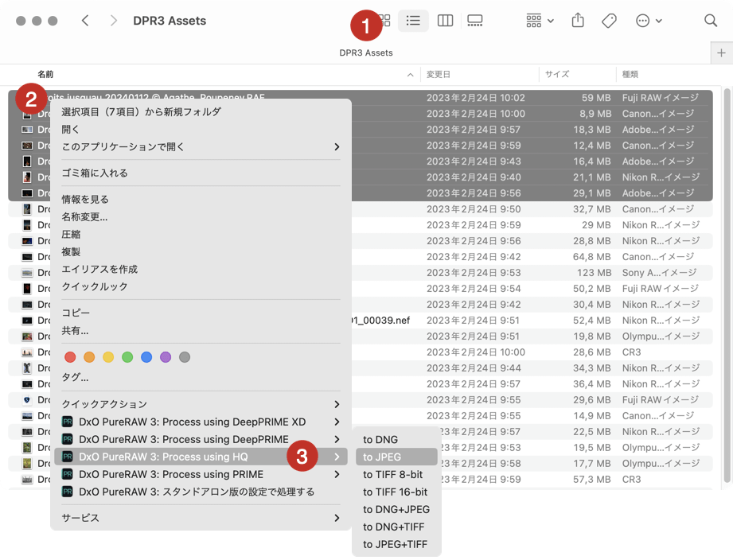Select to JPEG output option
Viewport: 733px width, 560px height.
[x=396, y=457]
